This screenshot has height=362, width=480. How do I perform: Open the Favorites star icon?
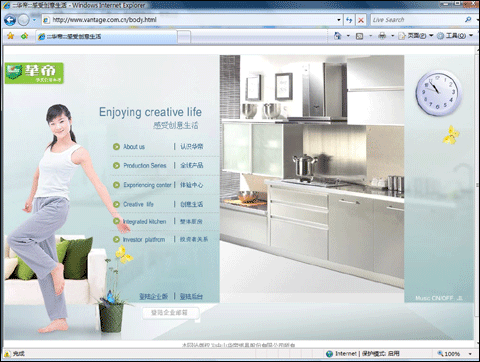tap(11, 36)
